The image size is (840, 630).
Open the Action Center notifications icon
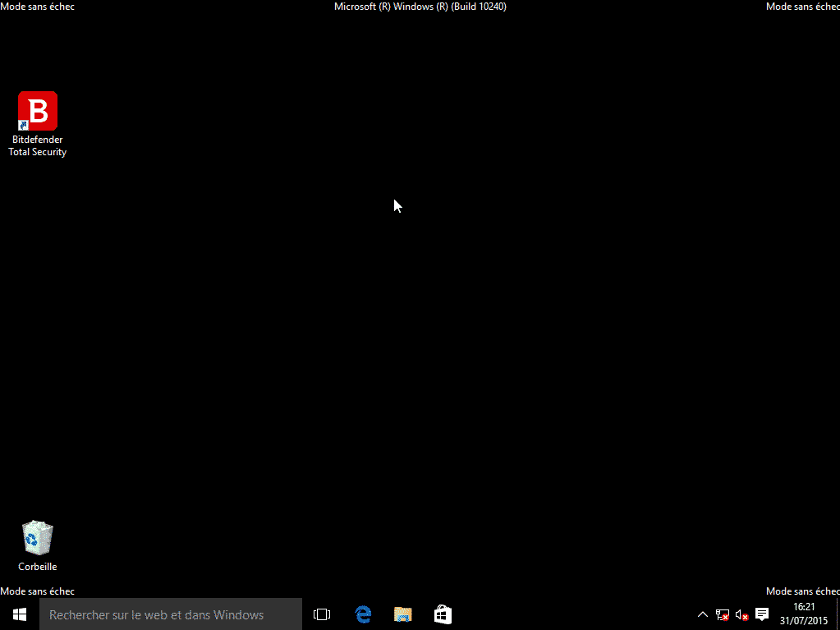(x=762, y=614)
